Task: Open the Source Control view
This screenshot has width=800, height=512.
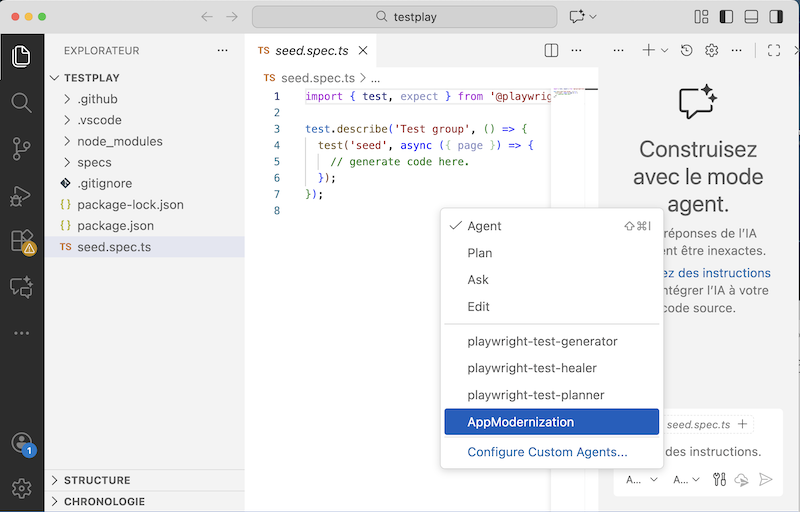Action: tap(21, 149)
